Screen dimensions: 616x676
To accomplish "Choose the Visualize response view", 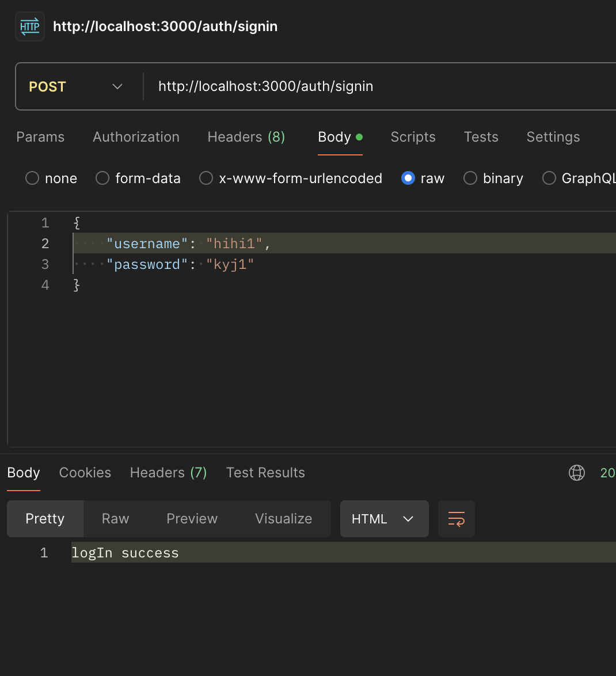I will click(x=284, y=519).
